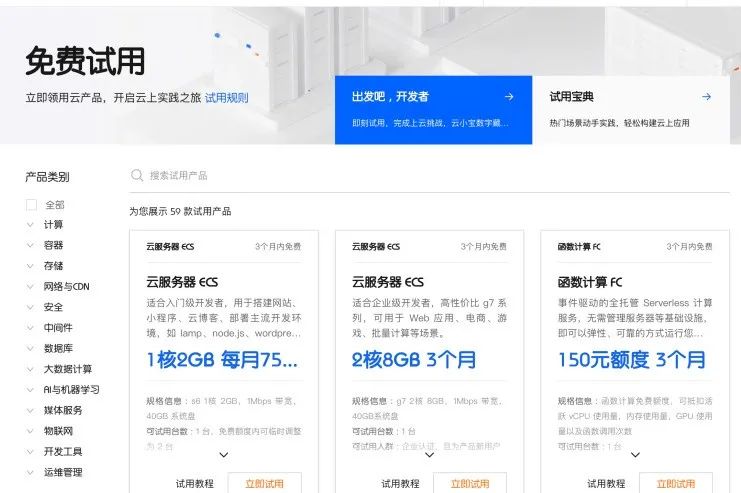Viewport: 741px width, 493px height.
Task: Select the 安全 category label
Action: 53,307
